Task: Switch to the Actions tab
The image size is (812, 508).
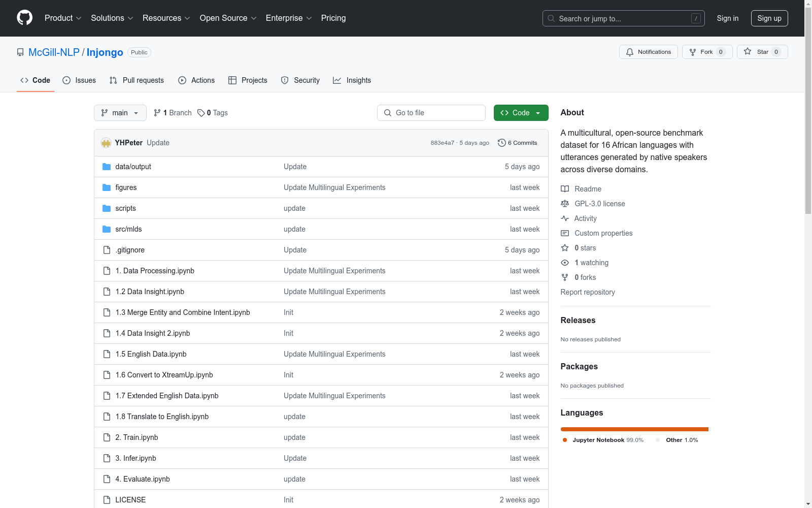Action: 196,80
